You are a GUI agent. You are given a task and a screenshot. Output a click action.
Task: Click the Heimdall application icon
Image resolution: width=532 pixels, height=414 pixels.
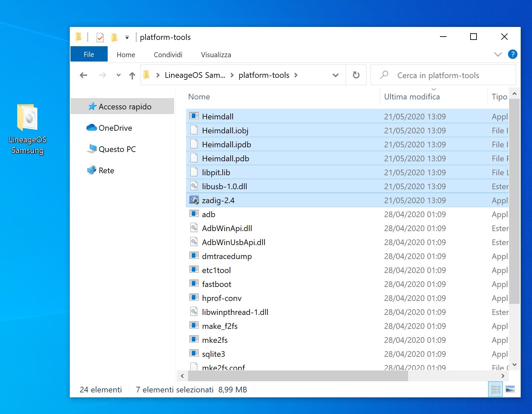[x=194, y=116]
